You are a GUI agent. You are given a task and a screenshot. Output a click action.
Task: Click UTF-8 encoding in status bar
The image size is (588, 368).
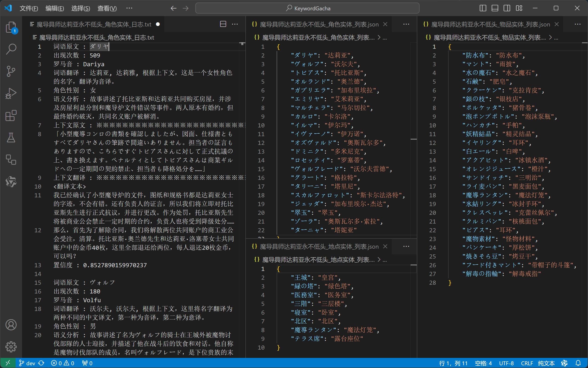(506, 363)
